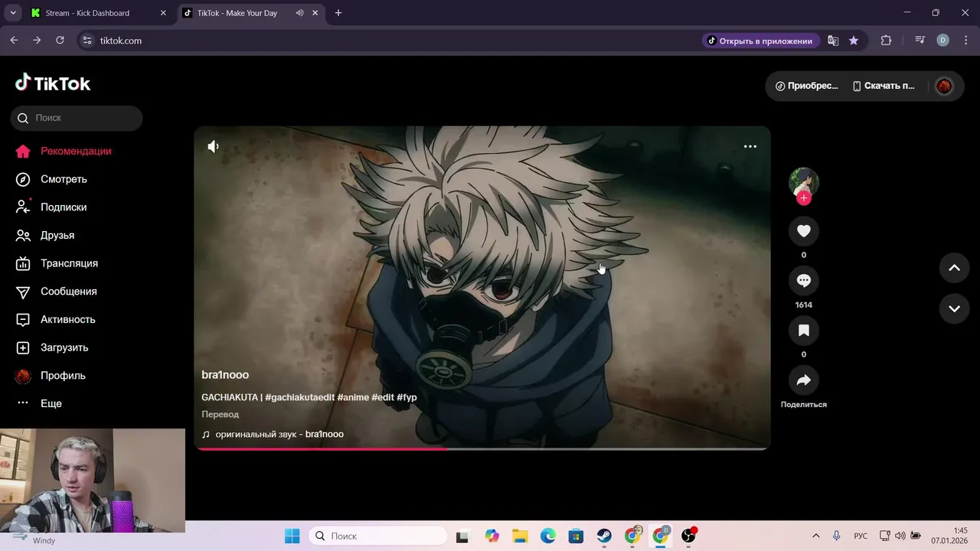Go to next video with down chevron
Screen dimensions: 980x551
point(954,309)
